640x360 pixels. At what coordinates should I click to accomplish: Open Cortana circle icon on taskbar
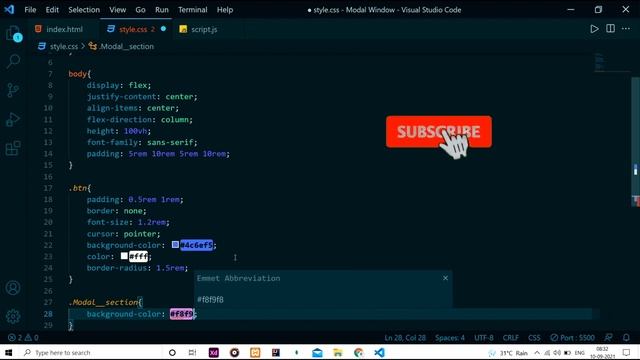172,352
